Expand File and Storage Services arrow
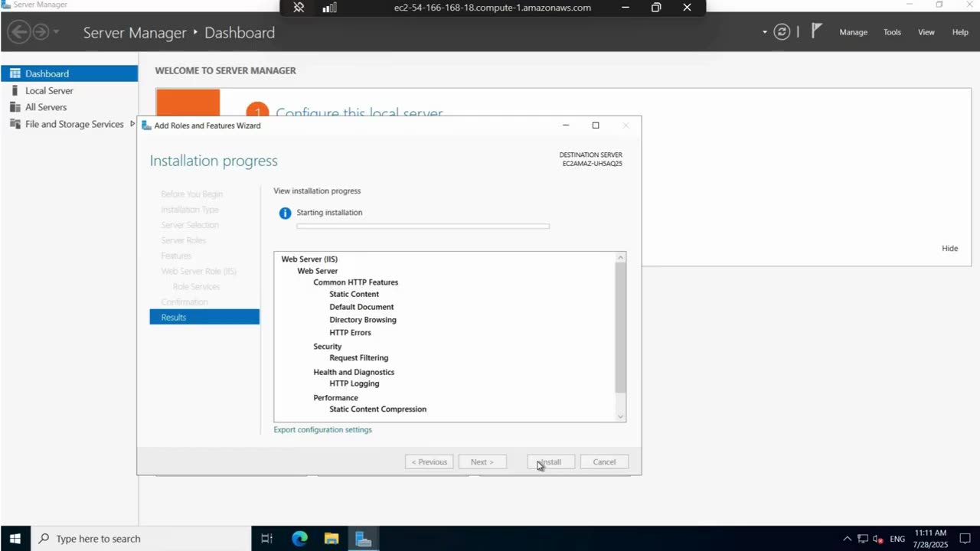The width and height of the screenshot is (980, 551). pyautogui.click(x=132, y=124)
